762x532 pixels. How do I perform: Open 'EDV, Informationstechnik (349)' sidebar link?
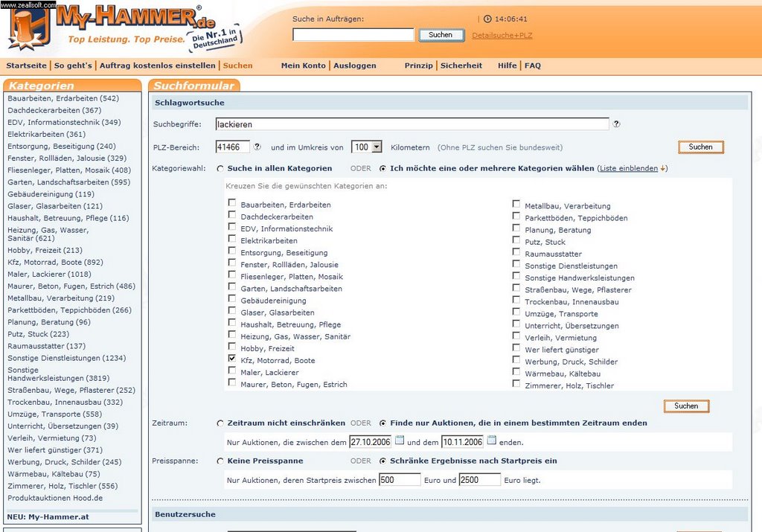64,123
